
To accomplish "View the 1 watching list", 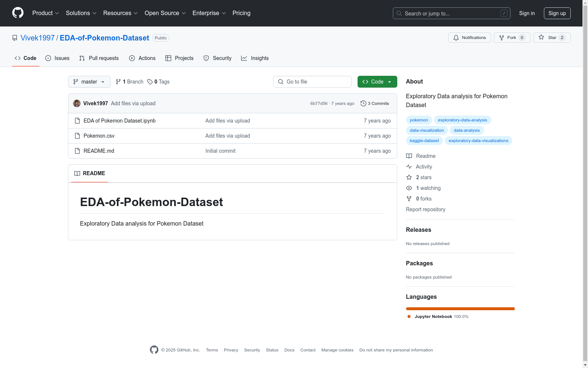I will (x=423, y=188).
